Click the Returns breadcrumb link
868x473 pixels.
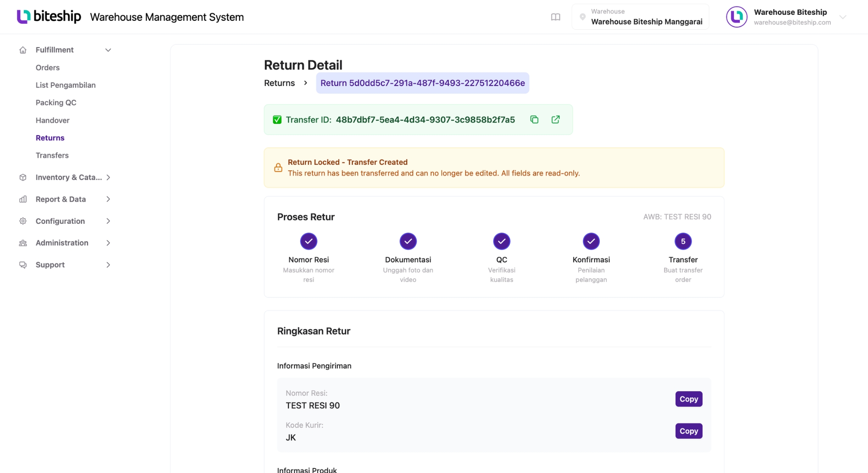[x=279, y=83]
